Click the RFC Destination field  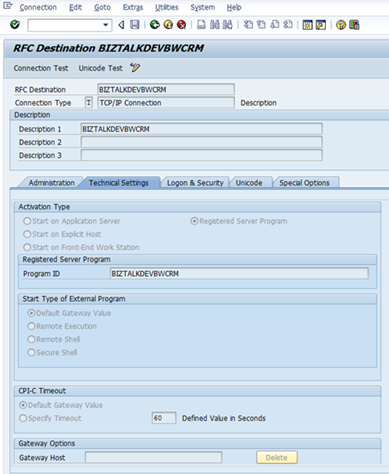coord(166,89)
